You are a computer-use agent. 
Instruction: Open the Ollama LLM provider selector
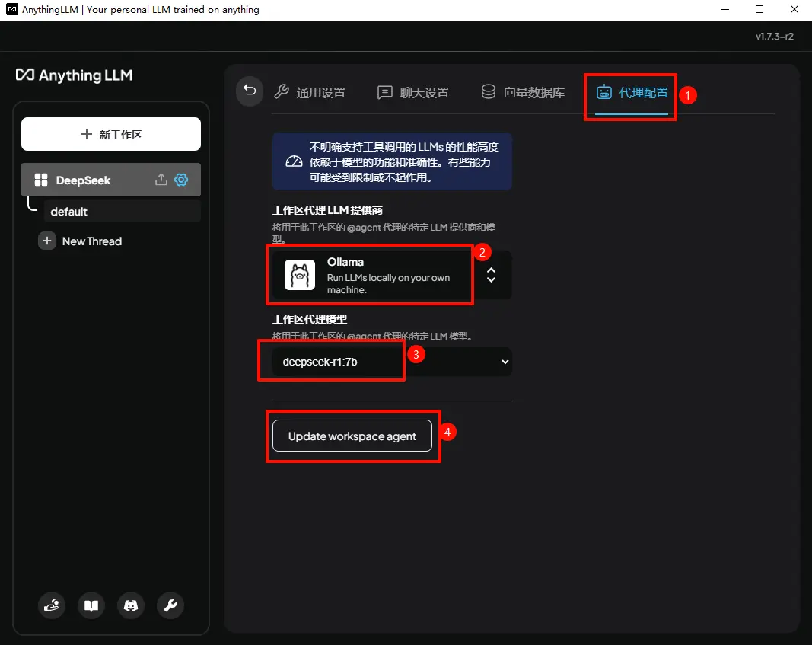392,275
